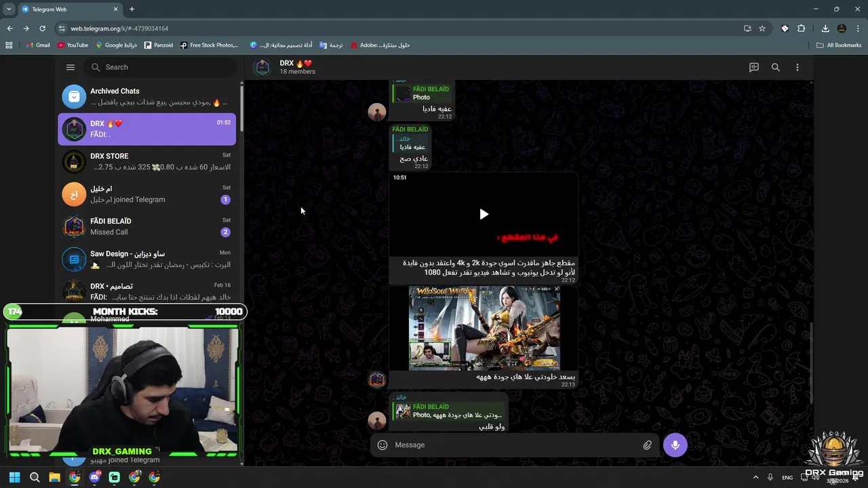Open Chrome three-dot menu
The width and height of the screenshot is (868, 488).
(x=858, y=28)
